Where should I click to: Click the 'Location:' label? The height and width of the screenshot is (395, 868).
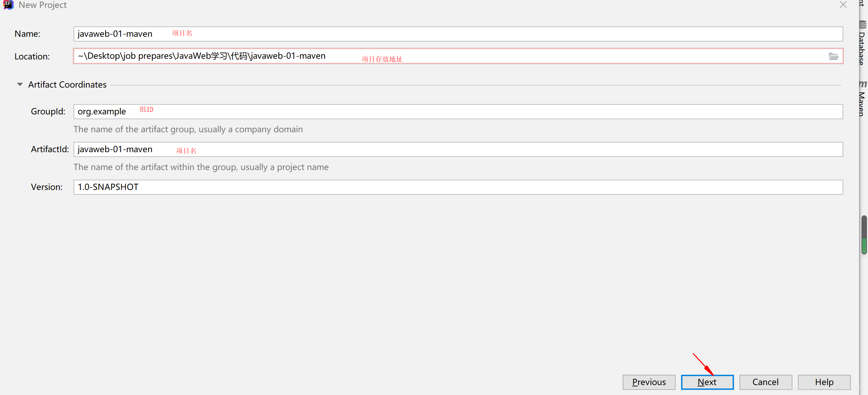(x=32, y=56)
